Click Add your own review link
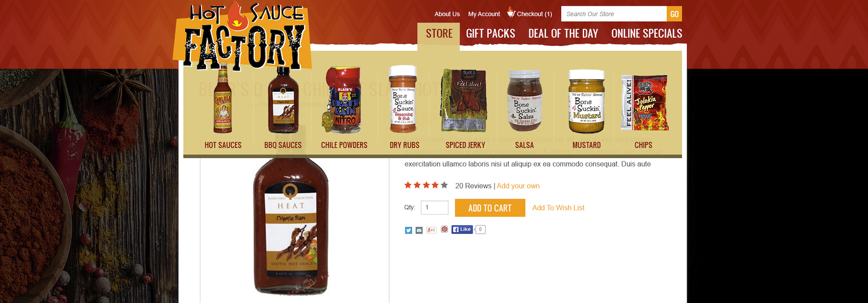Viewport: 868px width, 303px height. [x=518, y=186]
